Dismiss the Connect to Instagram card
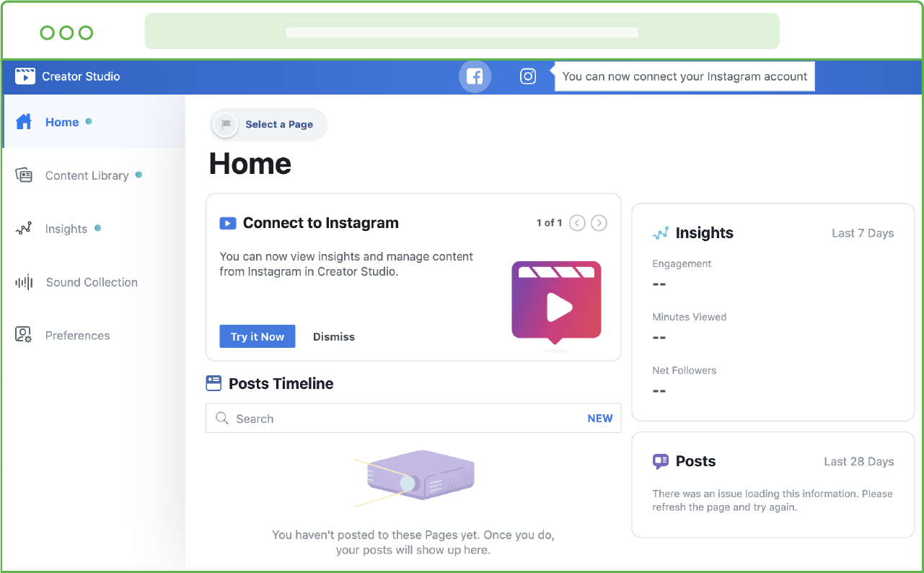 tap(334, 336)
